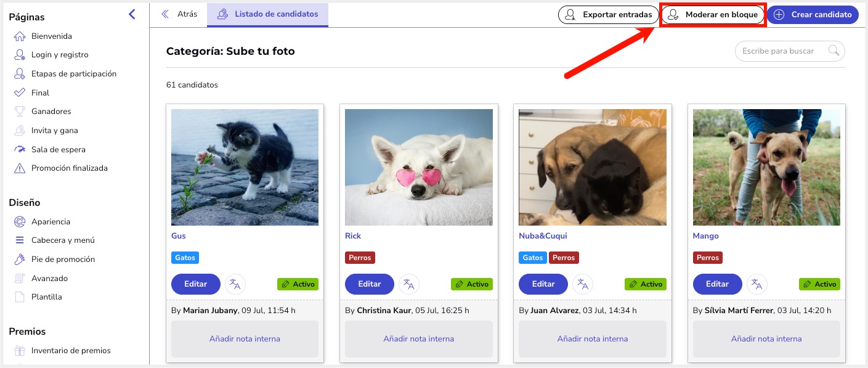Open translation icon for Rick

tap(409, 284)
